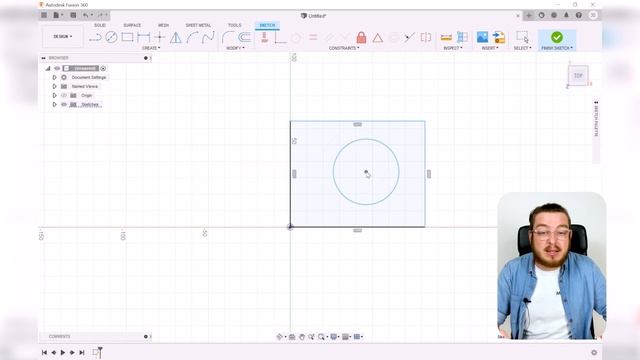Expand the Origin node
Viewport: 640px width, 360px height.
click(x=54, y=96)
